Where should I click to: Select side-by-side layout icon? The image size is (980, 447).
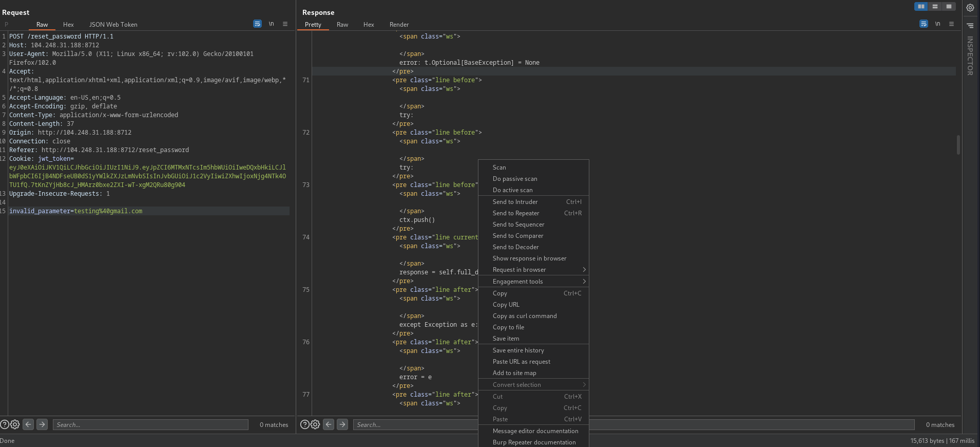point(921,6)
